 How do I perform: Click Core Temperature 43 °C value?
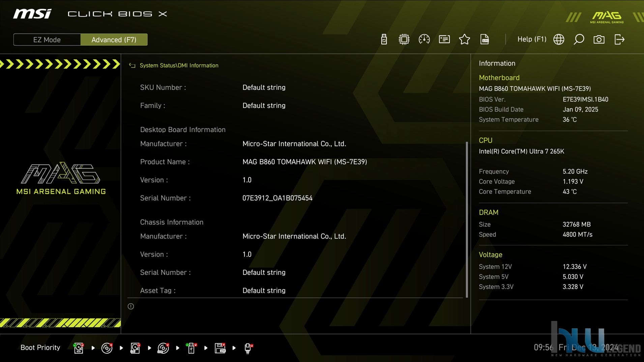point(569,192)
